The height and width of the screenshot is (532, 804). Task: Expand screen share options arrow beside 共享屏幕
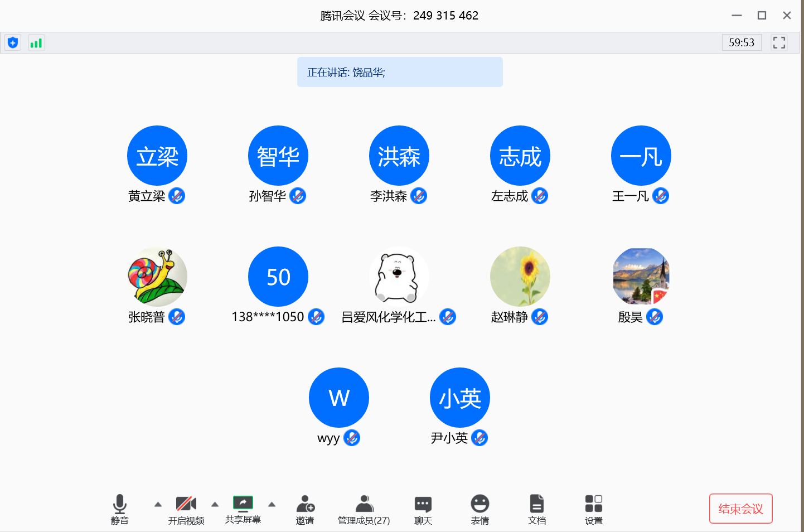[272, 504]
